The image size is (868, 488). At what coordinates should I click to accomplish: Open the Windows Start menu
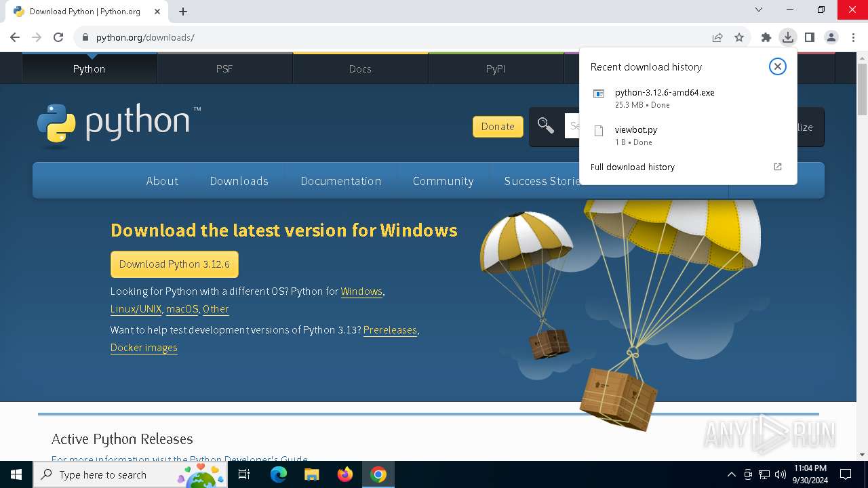click(x=16, y=474)
